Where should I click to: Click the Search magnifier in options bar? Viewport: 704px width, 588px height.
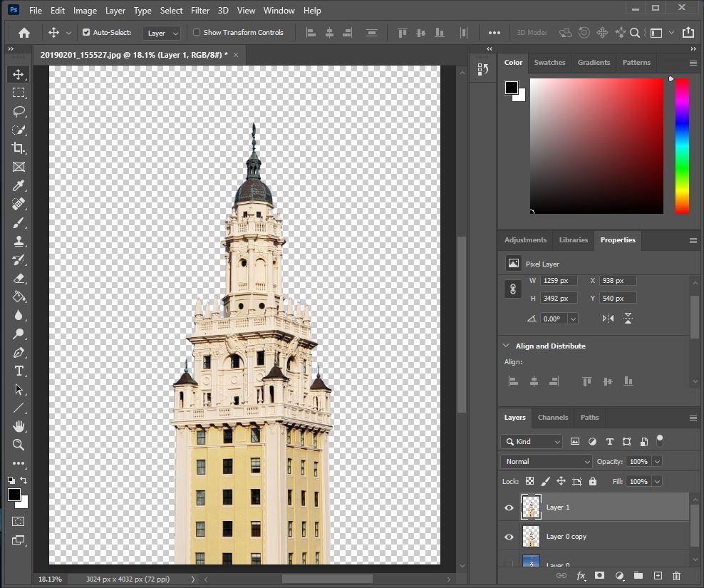pyautogui.click(x=634, y=33)
